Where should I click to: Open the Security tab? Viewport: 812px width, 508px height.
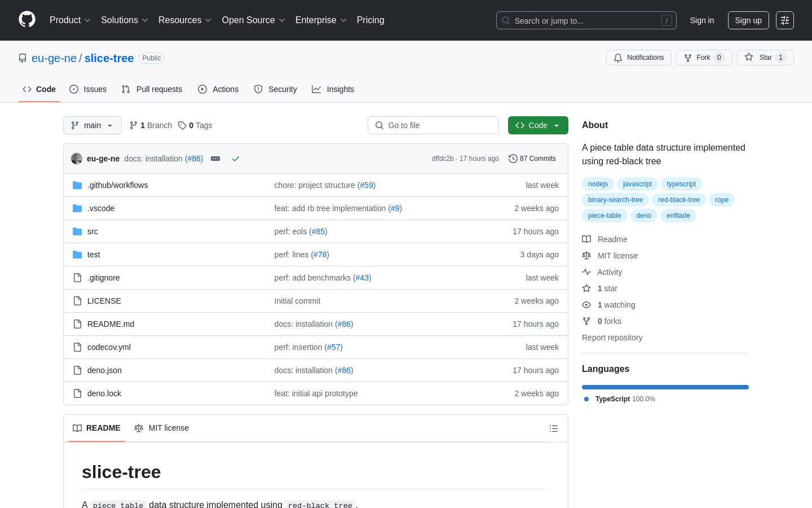(275, 89)
